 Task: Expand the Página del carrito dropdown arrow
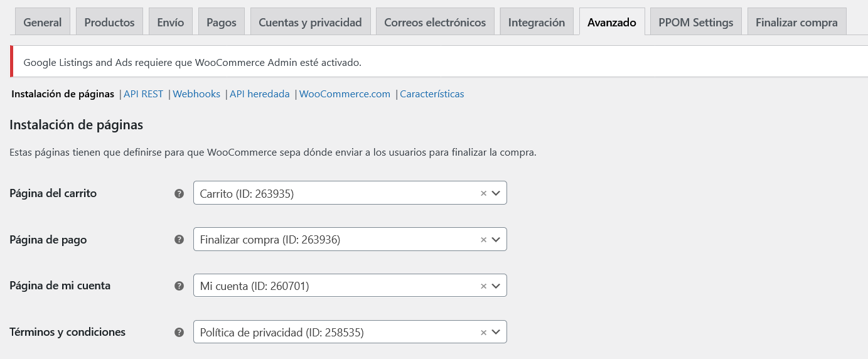click(496, 193)
